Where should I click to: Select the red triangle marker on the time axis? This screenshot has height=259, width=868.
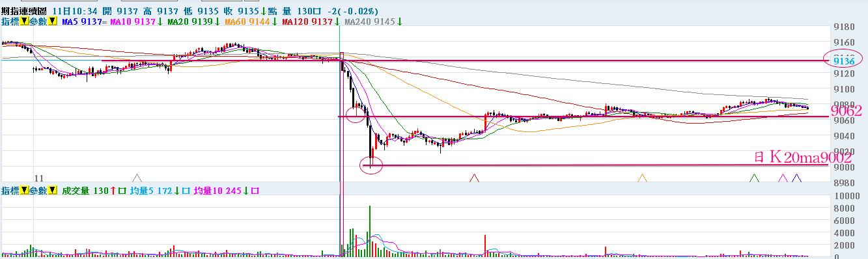point(475,178)
